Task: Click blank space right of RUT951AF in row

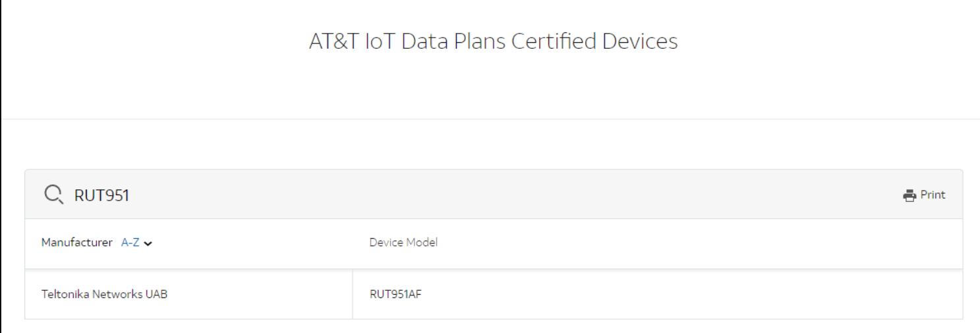Action: coord(692,294)
